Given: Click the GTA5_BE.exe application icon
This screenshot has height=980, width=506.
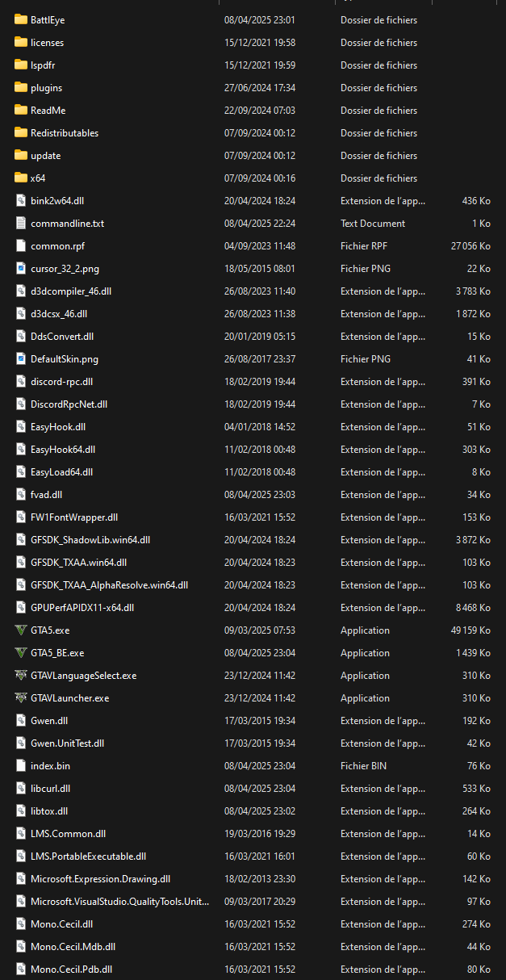Looking at the screenshot, I should point(21,652).
